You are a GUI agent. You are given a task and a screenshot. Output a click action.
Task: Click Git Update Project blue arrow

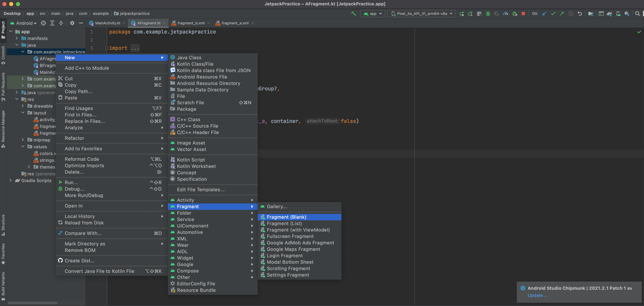(544, 14)
